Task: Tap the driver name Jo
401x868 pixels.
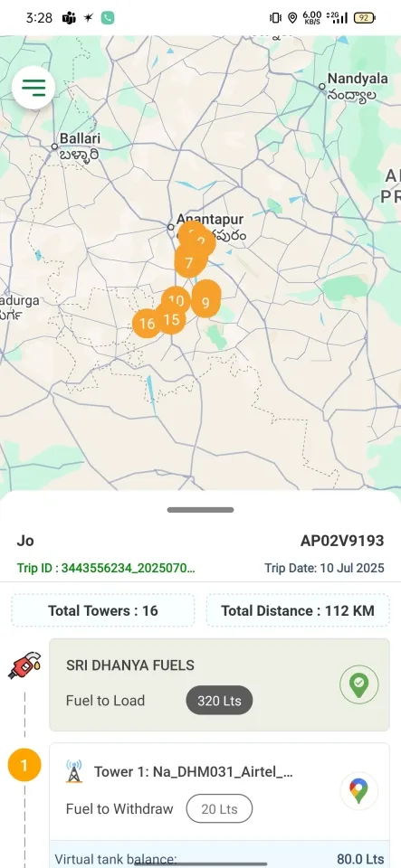Action: pos(25,541)
